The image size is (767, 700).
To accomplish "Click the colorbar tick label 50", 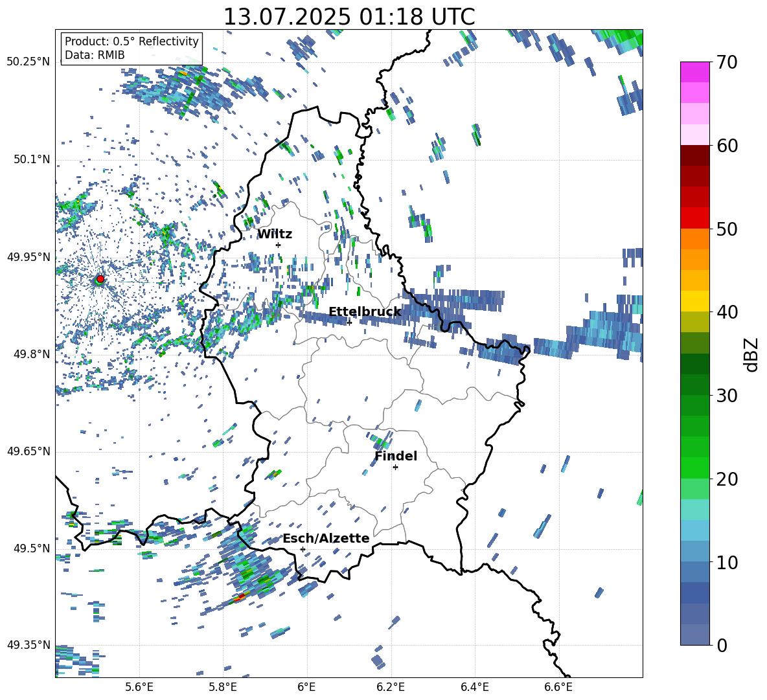I will (x=726, y=229).
